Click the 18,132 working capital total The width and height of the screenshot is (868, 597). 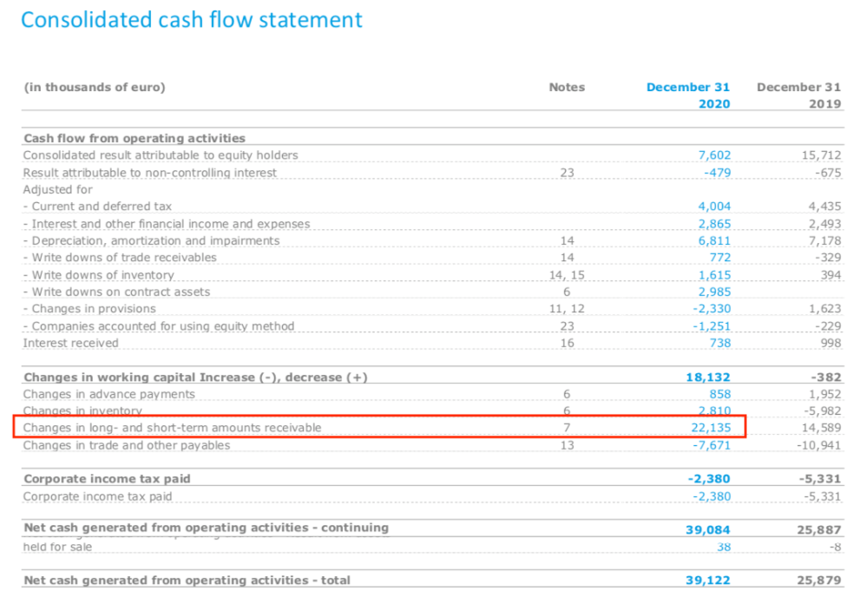click(707, 377)
